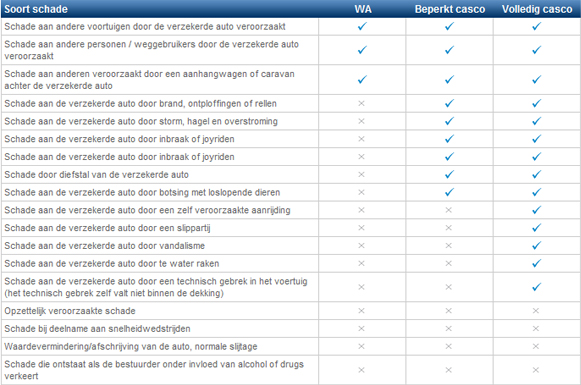Click Volledig casco cross for Waardevermindering row

(535, 346)
